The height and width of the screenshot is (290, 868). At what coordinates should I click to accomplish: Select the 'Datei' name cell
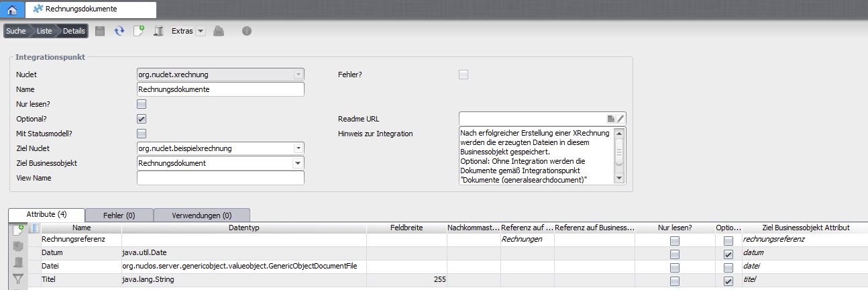(81, 267)
